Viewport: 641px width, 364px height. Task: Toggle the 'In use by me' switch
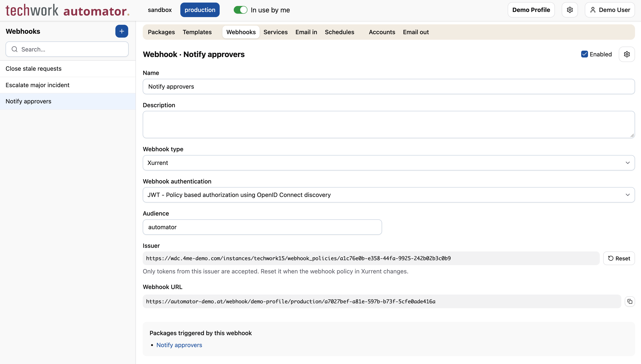(240, 10)
